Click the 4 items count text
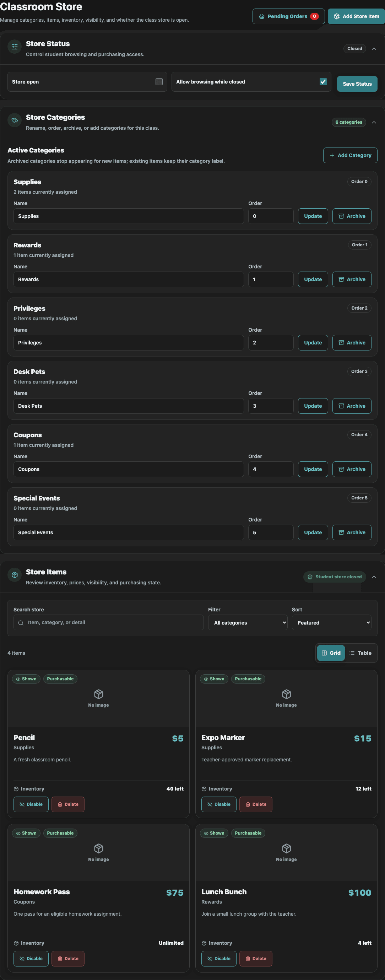 point(16,653)
